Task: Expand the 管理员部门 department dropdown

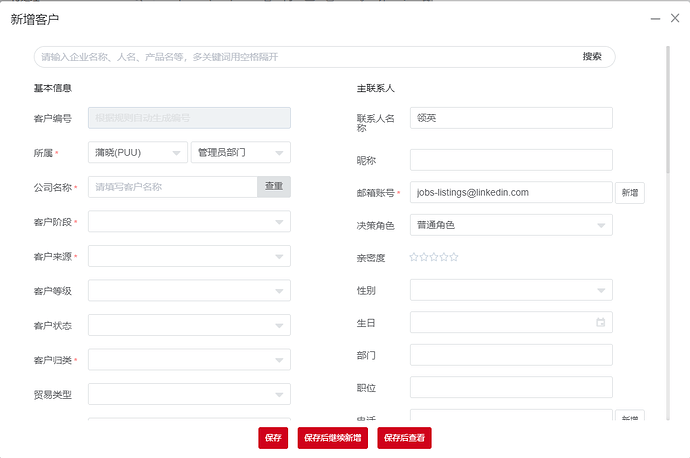Action: 240,152
